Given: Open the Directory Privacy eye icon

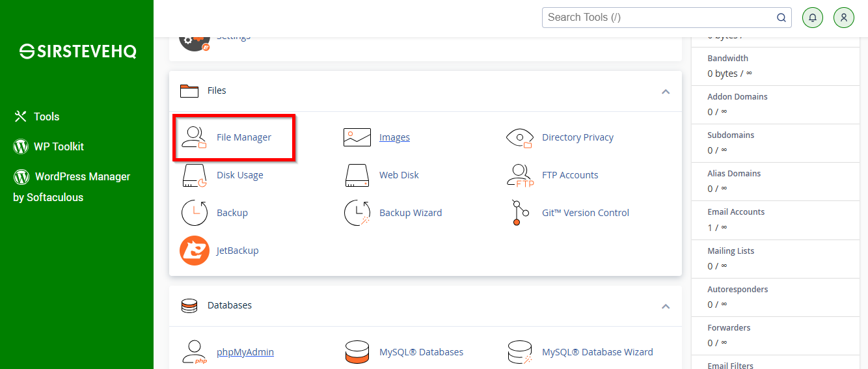Looking at the screenshot, I should click(x=519, y=137).
